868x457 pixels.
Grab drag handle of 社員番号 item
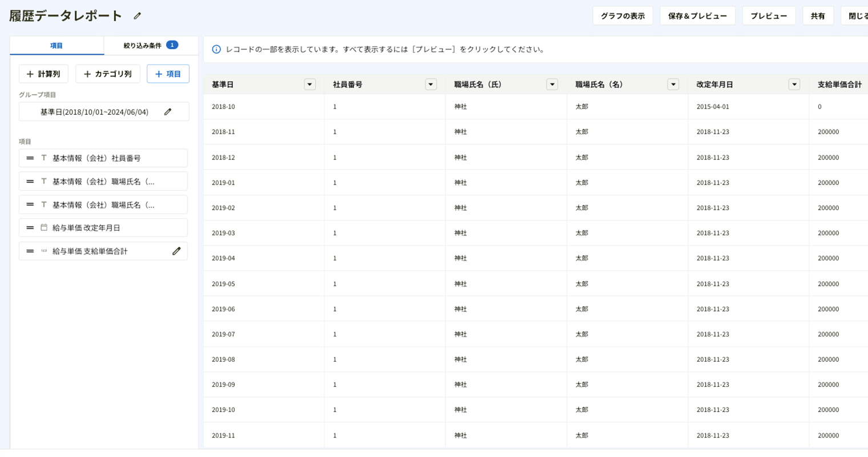click(x=30, y=158)
